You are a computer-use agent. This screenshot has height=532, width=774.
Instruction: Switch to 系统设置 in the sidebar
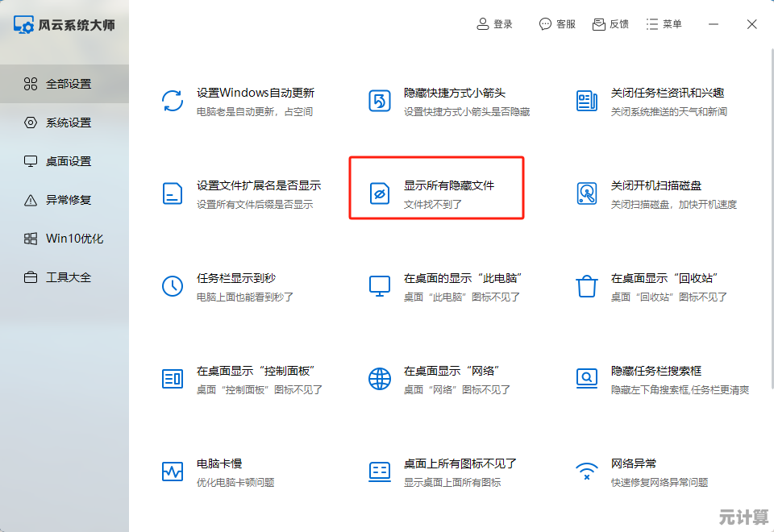coord(64,123)
